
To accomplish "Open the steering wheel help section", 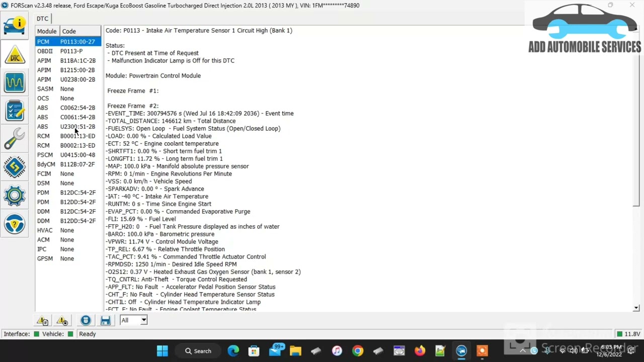I will [x=15, y=223].
